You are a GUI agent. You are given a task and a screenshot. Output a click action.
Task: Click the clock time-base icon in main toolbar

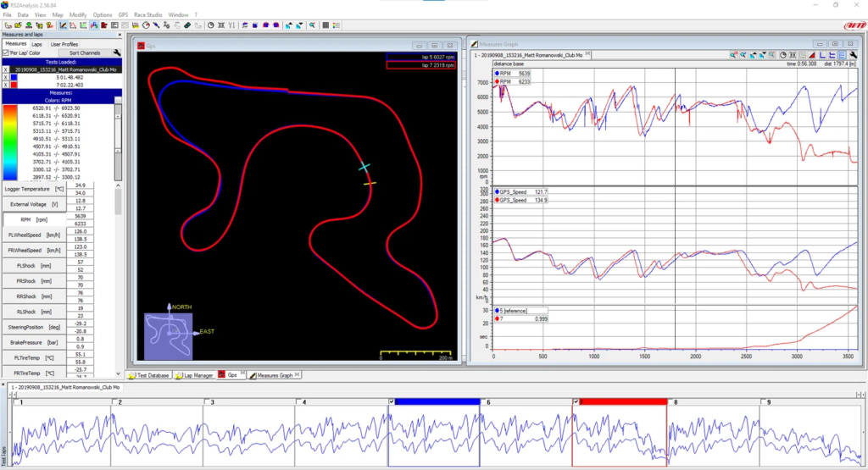click(210, 25)
